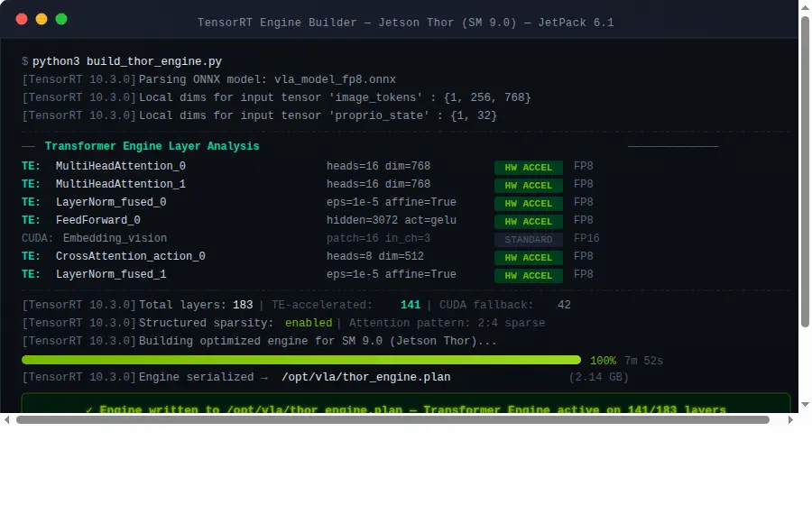
Task: Click 'eps=1e-5 affine=True' for LayerNorm_fused_0
Action: (392, 202)
